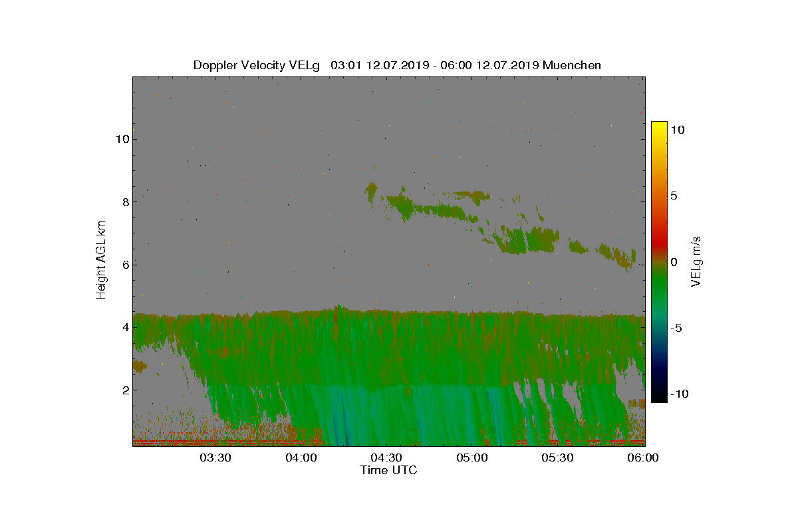Click the colorbar tick label '-10'
The height and width of the screenshot is (532, 798).
[678, 394]
